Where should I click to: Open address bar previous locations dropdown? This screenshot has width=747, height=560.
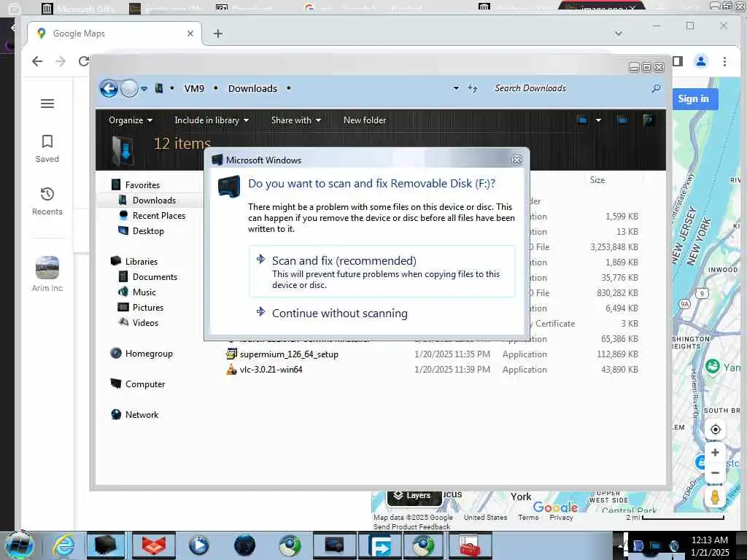456,88
